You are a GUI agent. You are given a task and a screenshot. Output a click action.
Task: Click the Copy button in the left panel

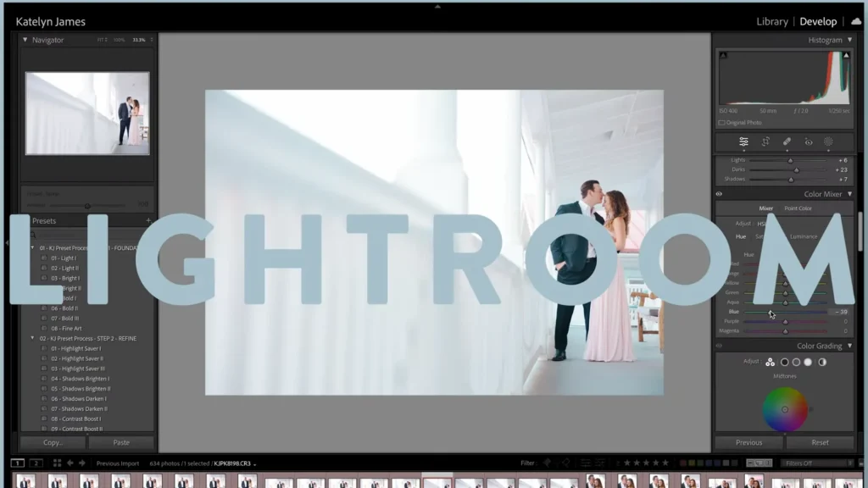click(51, 442)
